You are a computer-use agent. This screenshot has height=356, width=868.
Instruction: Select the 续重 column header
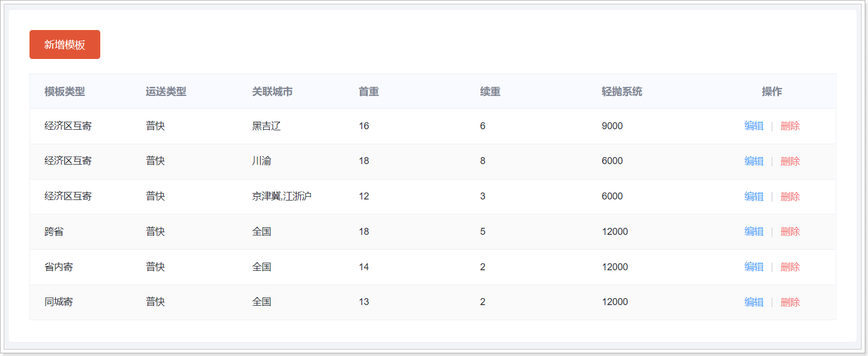(490, 92)
